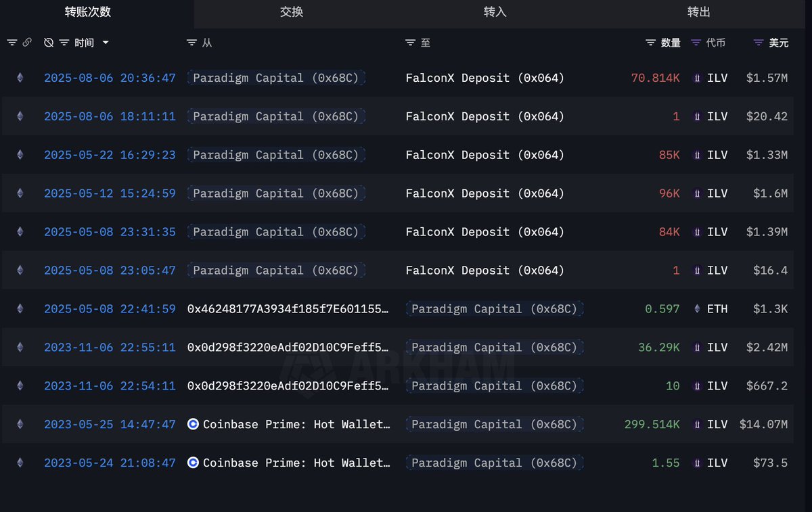Click the link chain icon in header
The width and height of the screenshot is (812, 512).
(x=27, y=43)
